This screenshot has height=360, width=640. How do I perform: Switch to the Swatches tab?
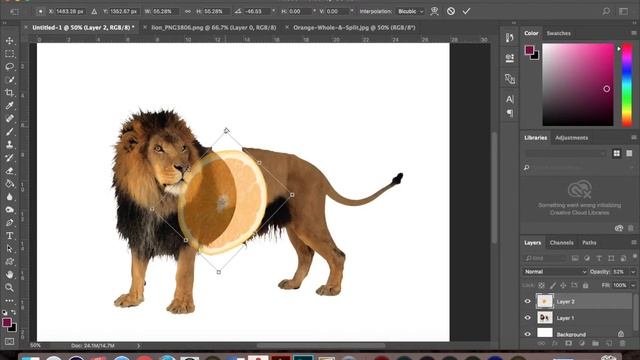[x=558, y=33]
